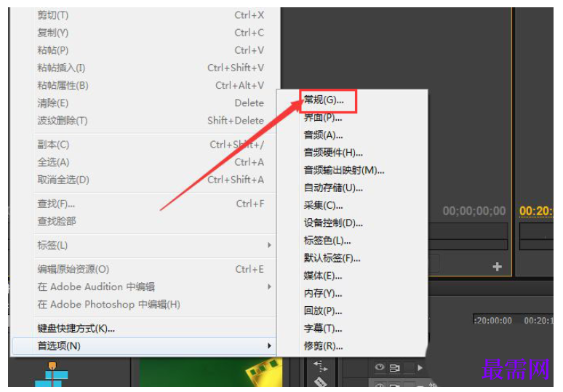Click the green film clip thumbnail
Viewport: 563px width, 392px height.
(210, 372)
